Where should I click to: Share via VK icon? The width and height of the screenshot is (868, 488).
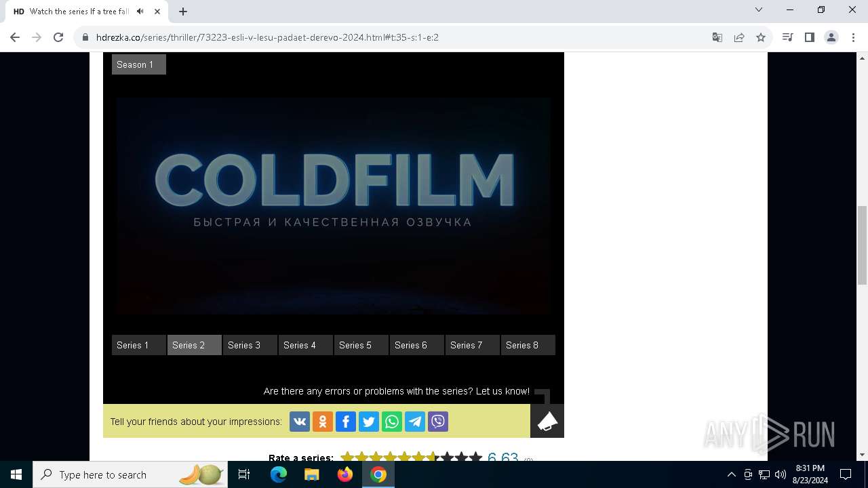300,422
